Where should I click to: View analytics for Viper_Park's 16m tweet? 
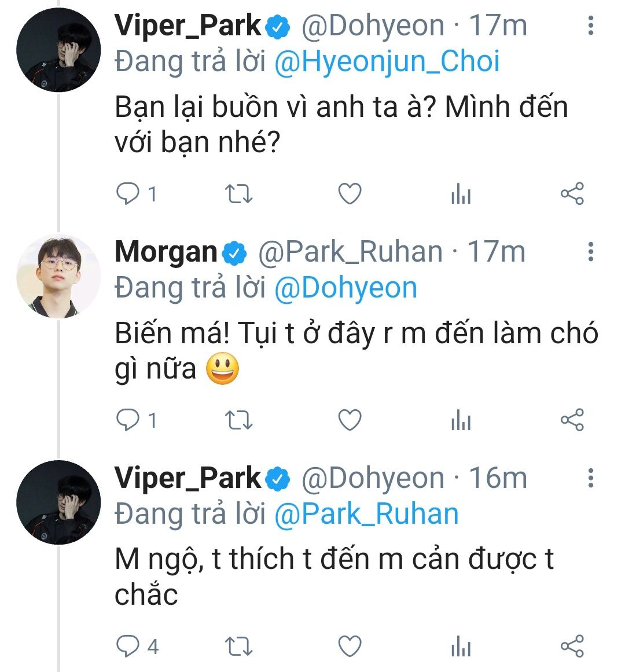461,647
